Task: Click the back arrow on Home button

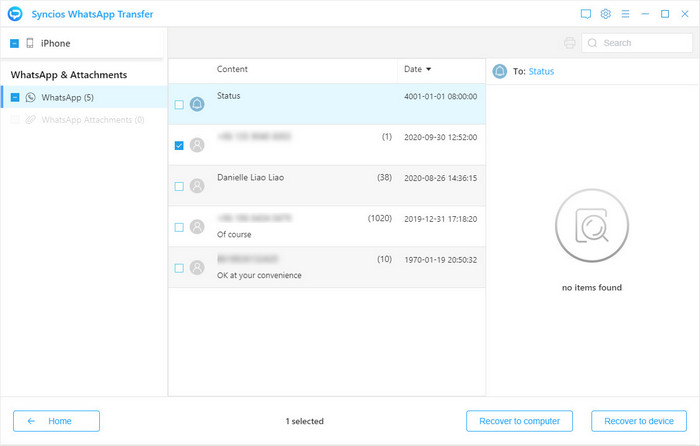Action: [31, 421]
